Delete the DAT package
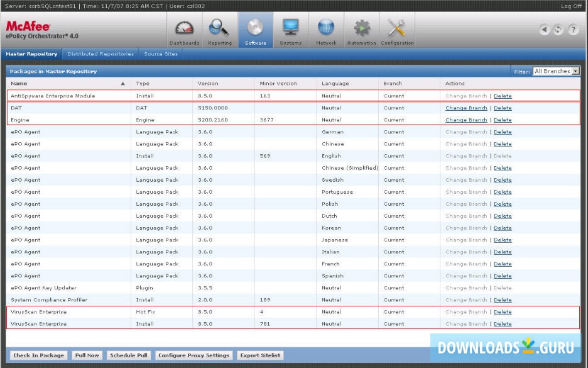 tap(503, 108)
